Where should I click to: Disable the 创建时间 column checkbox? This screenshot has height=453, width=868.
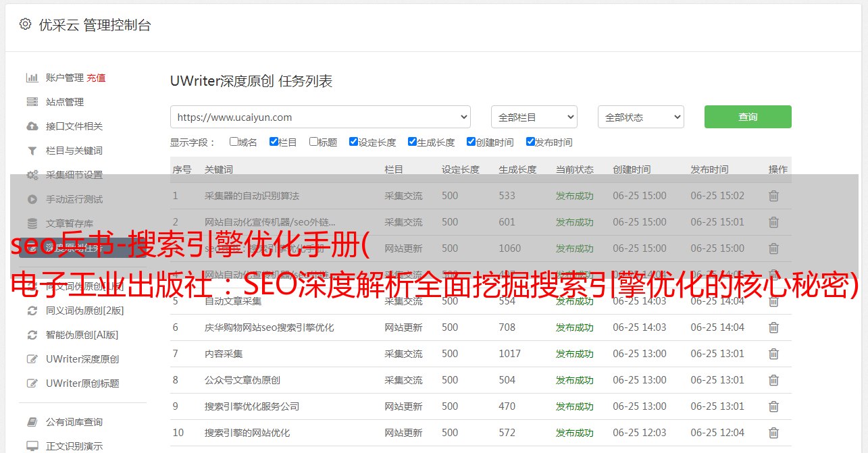point(471,142)
